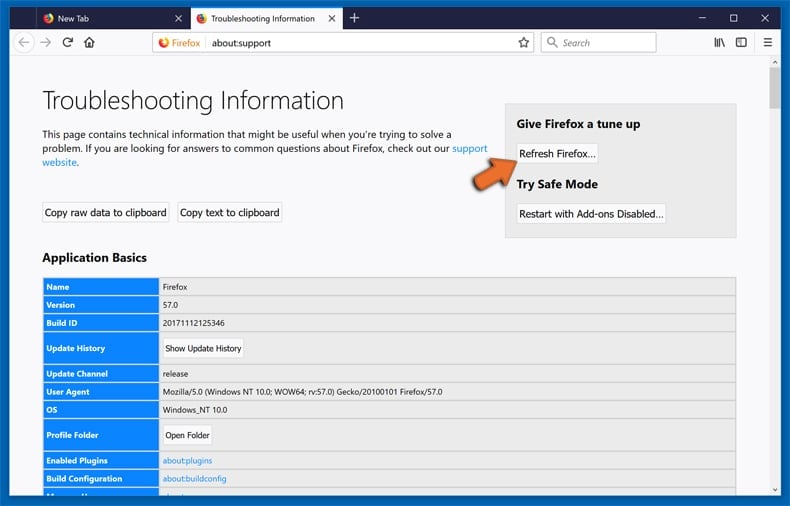Maximize the Firefox window
This screenshot has height=506, width=790.
[x=734, y=18]
